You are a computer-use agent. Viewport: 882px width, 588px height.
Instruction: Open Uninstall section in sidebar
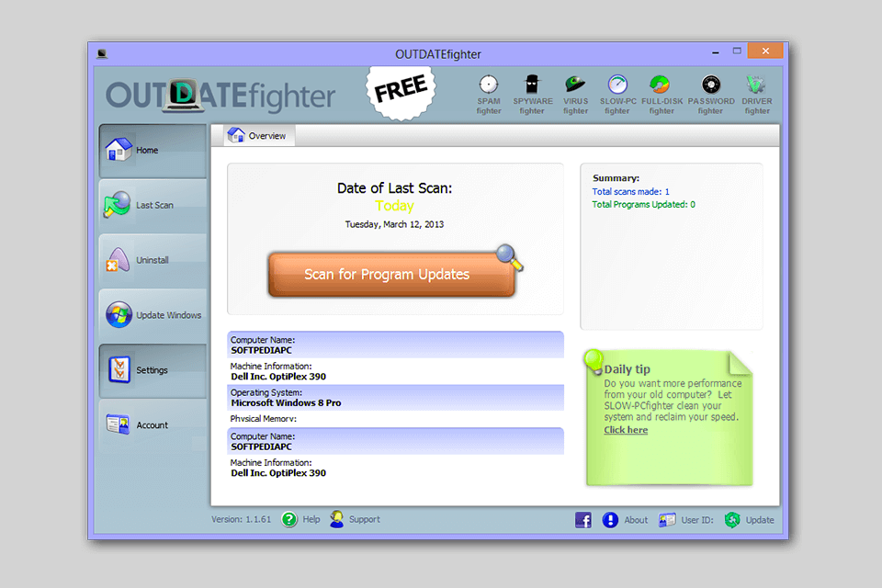point(153,261)
